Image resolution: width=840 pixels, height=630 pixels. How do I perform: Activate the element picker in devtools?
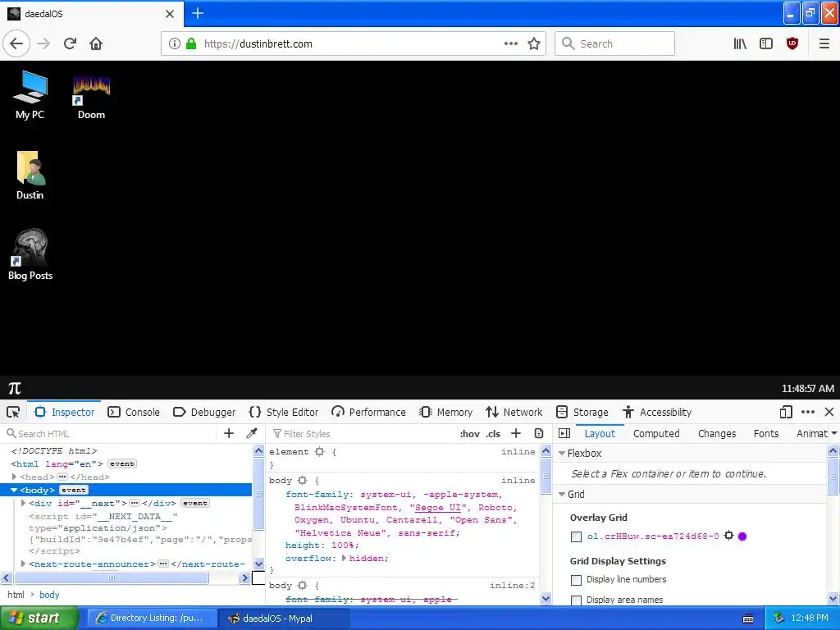click(13, 412)
